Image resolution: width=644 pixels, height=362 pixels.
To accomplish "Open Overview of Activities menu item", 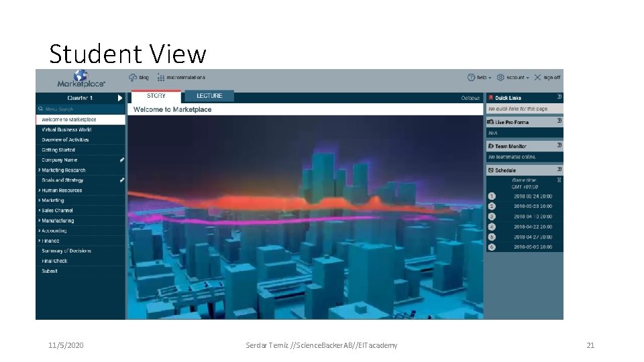I will (x=80, y=139).
